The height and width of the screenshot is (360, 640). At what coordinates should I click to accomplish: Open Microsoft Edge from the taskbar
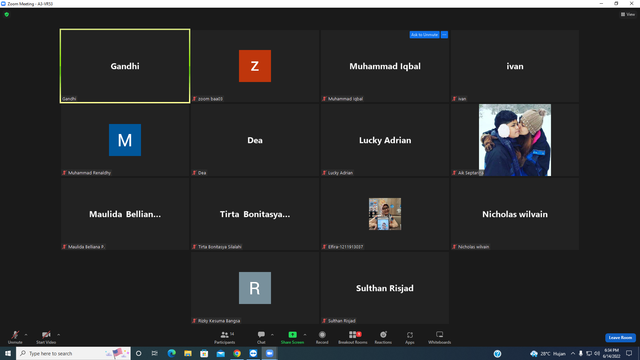coord(171,353)
